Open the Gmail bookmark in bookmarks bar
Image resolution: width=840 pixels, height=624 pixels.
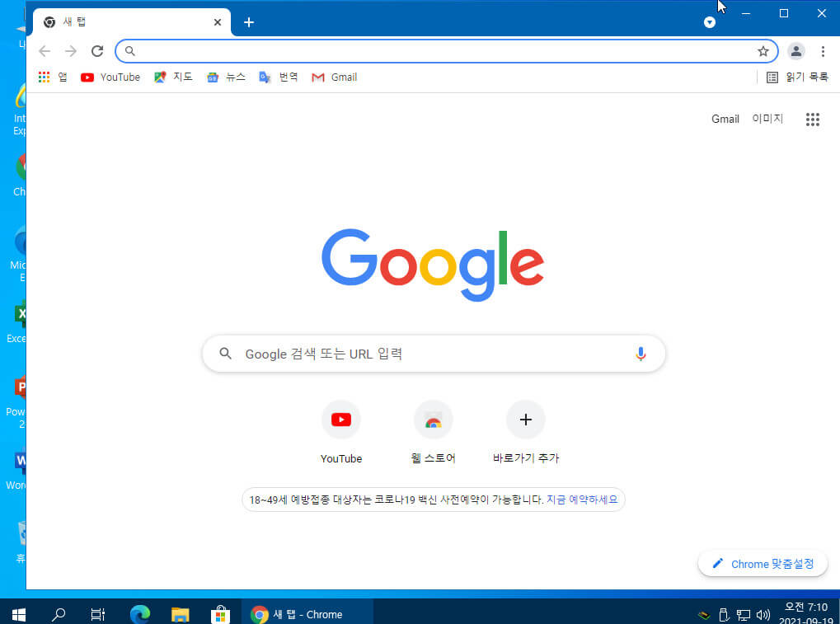pyautogui.click(x=334, y=77)
